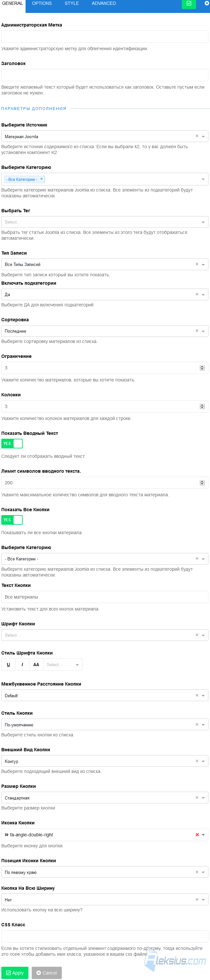This screenshot has width=210, height=980.
Task: Toggle 'Показать Все Кнопки' switch off
Action: (x=12, y=520)
